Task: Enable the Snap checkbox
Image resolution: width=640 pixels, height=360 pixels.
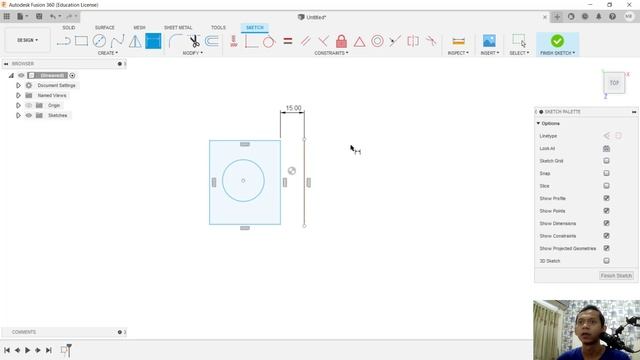Action: pos(606,173)
